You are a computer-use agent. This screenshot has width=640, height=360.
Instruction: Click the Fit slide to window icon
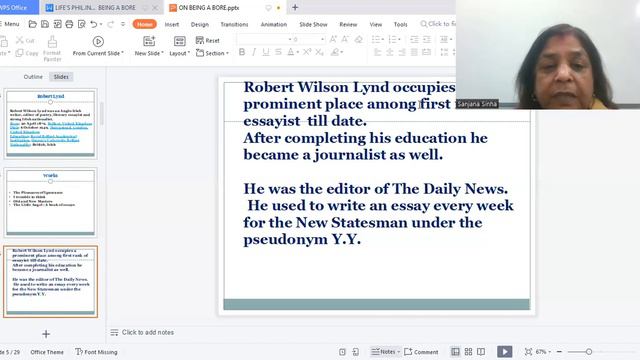(x=528, y=351)
